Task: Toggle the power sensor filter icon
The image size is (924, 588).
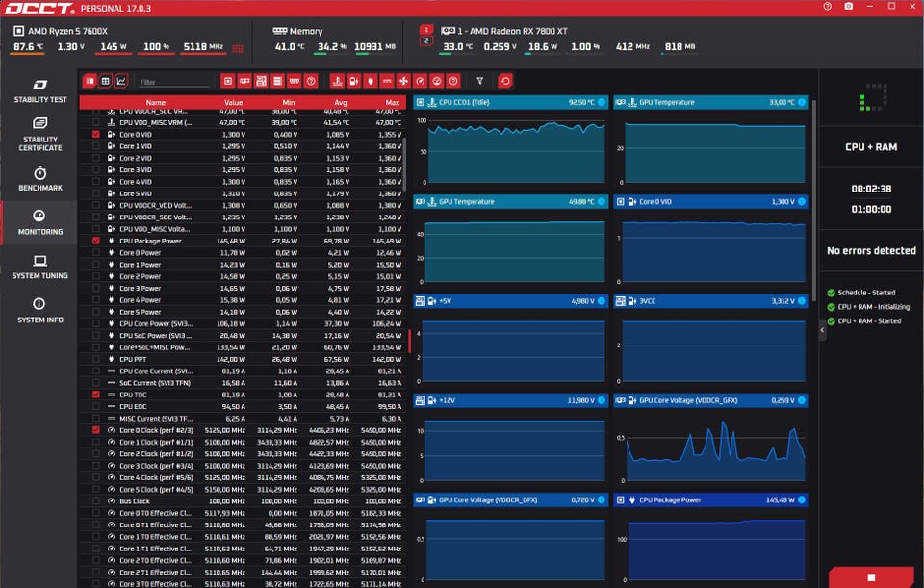Action: [371, 81]
